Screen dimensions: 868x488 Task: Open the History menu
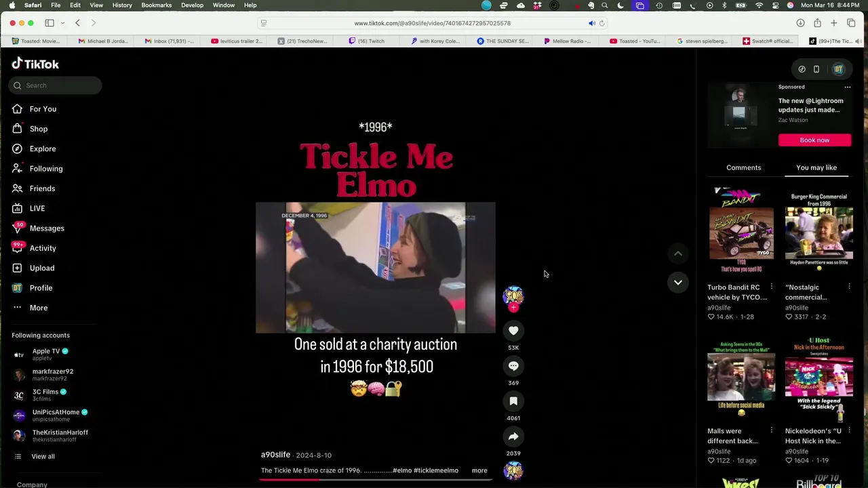tap(122, 5)
